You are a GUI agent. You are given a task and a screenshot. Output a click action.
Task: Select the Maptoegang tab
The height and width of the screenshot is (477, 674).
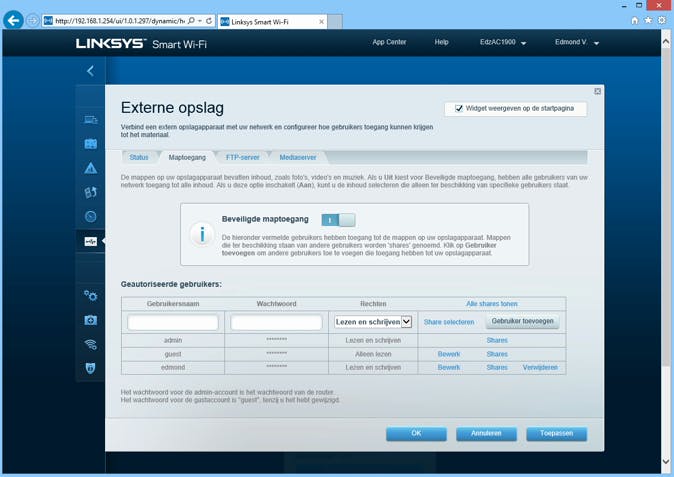click(x=187, y=157)
